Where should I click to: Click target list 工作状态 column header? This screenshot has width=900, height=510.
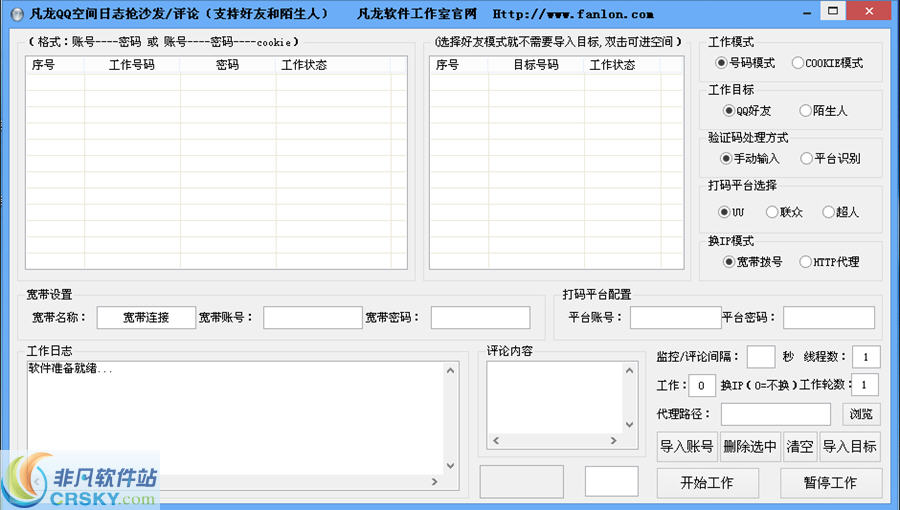pos(623,65)
